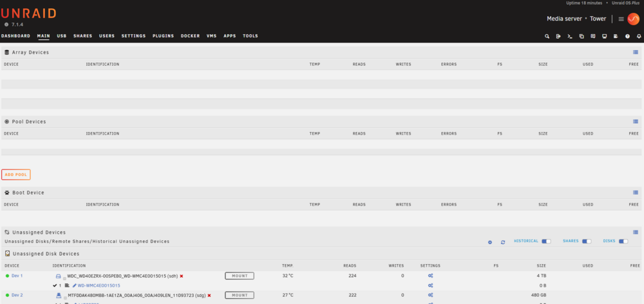Click the Add Pool button
The image size is (644, 304).
click(x=16, y=175)
